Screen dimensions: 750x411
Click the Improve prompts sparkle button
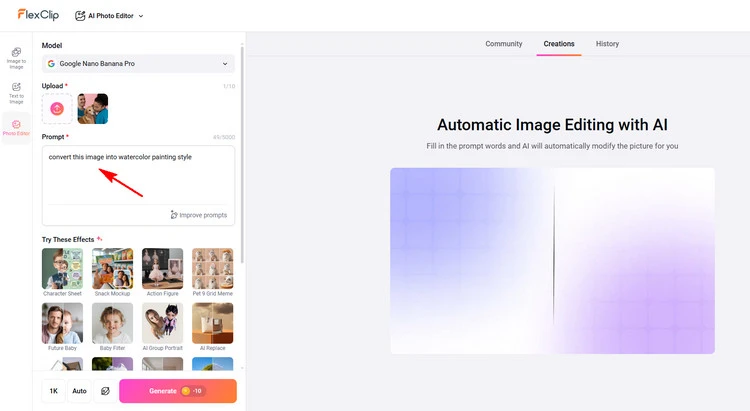tap(199, 215)
